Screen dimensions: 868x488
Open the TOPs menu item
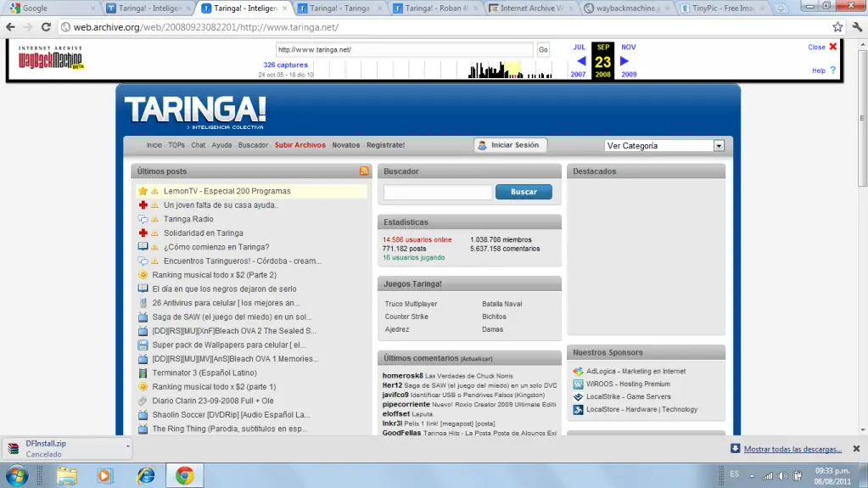click(176, 145)
